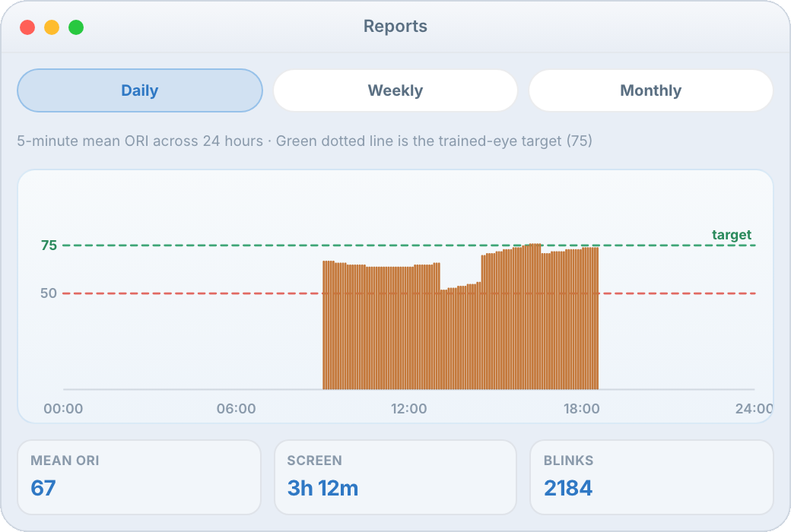Click the 18:00 time axis label
791x532 pixels.
click(x=582, y=408)
